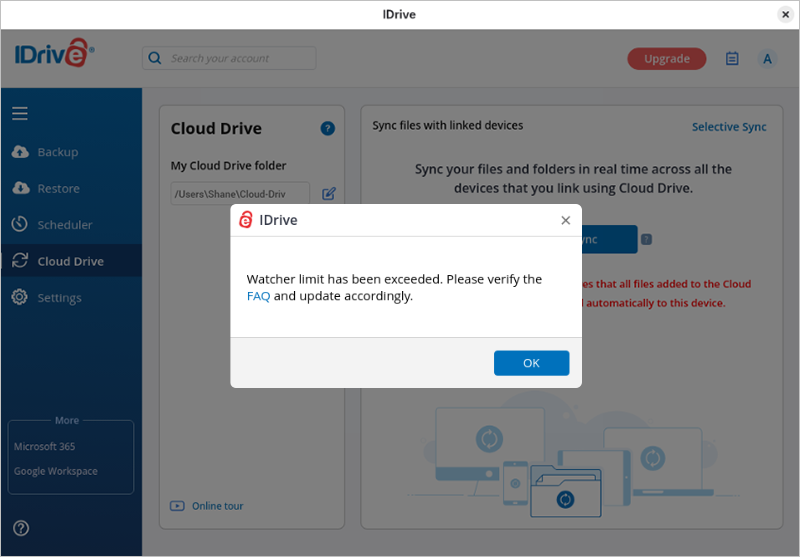Click the Cloud Drive help question icon
The image size is (800, 557).
pos(327,129)
